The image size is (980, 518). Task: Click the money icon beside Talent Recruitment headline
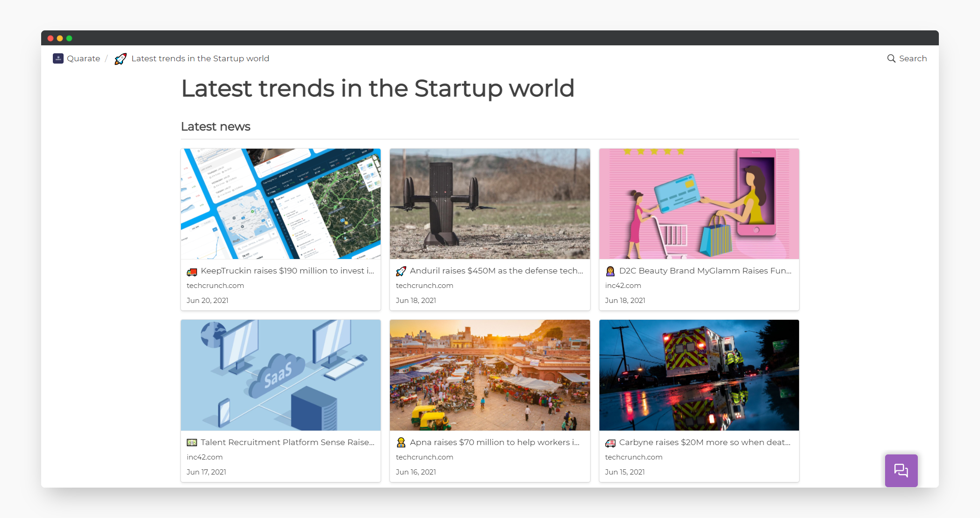click(x=192, y=442)
